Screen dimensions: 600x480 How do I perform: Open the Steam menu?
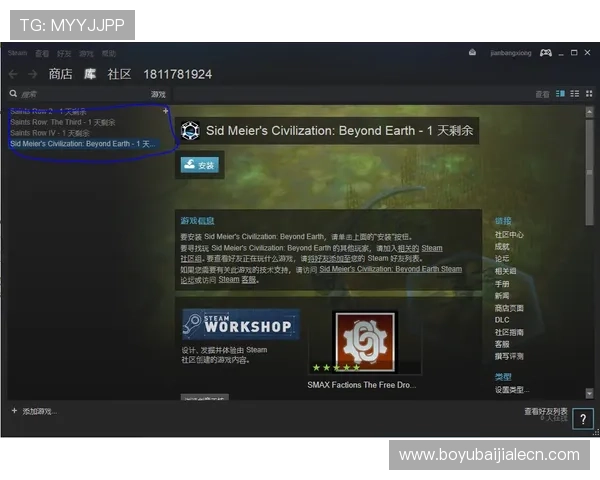17,53
